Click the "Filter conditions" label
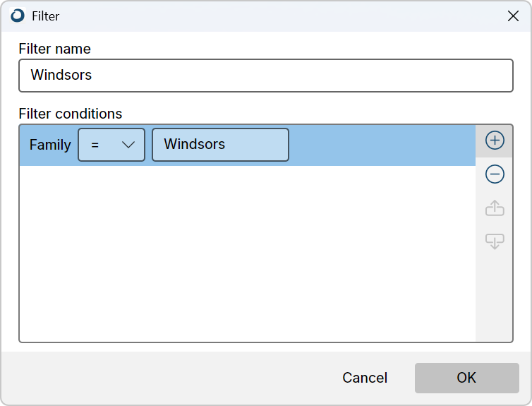Screen dimensions: 532x406 (x=70, y=114)
